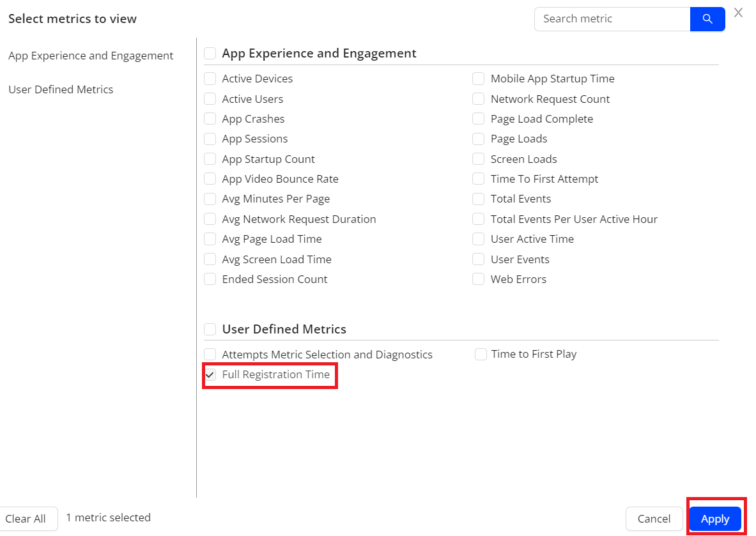Enable the Time to First Play metric
This screenshot has width=756, height=536.
point(481,355)
